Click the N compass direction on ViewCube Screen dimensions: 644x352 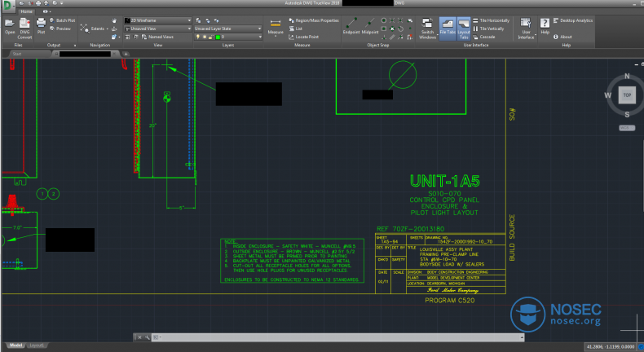tap(627, 76)
